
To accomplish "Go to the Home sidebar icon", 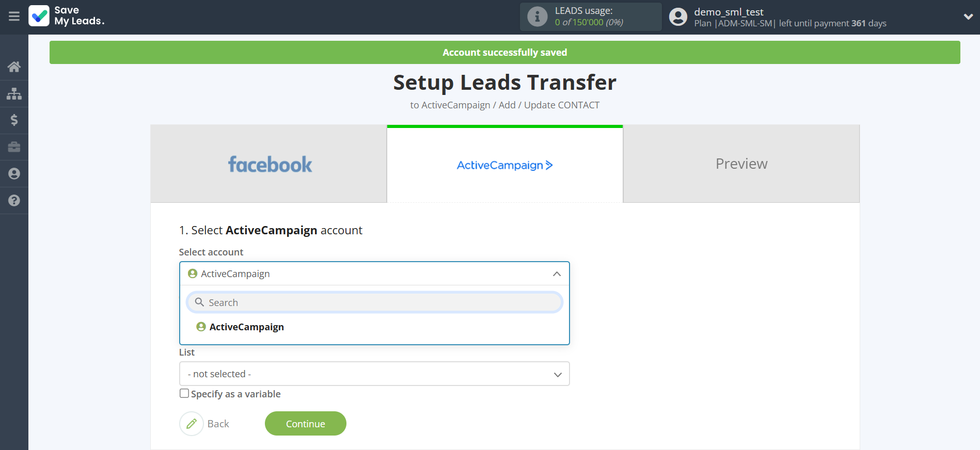I will tap(14, 67).
